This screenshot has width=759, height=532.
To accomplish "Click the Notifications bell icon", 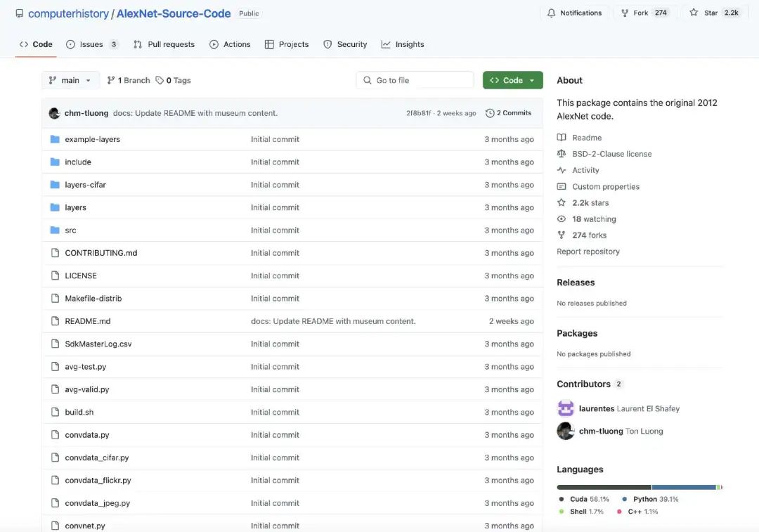I will (x=551, y=13).
